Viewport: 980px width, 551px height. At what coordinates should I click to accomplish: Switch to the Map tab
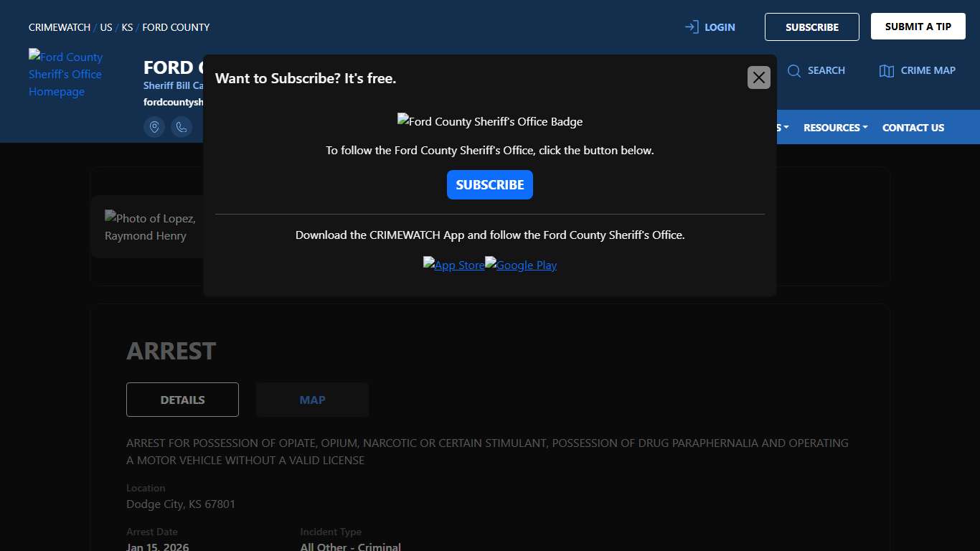point(312,400)
